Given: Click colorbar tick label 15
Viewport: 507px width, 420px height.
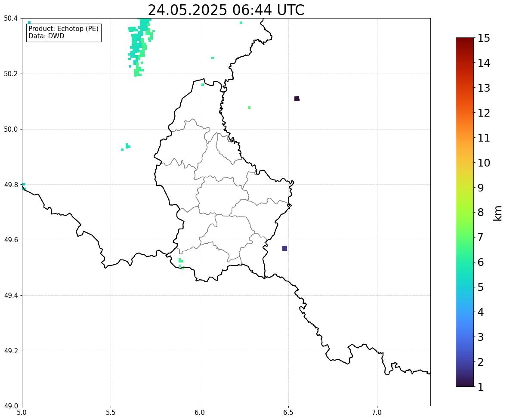Looking at the screenshot, I should pos(484,38).
